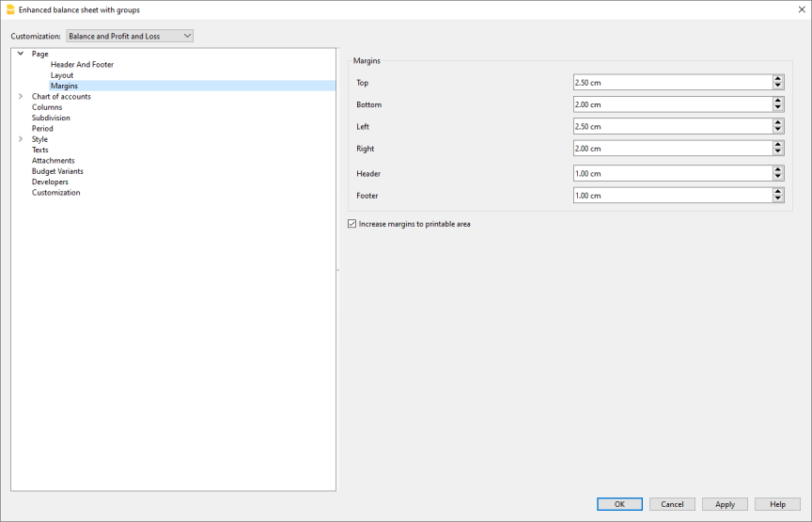This screenshot has width=812, height=522.
Task: Open the Budget Variants section
Action: 57,171
